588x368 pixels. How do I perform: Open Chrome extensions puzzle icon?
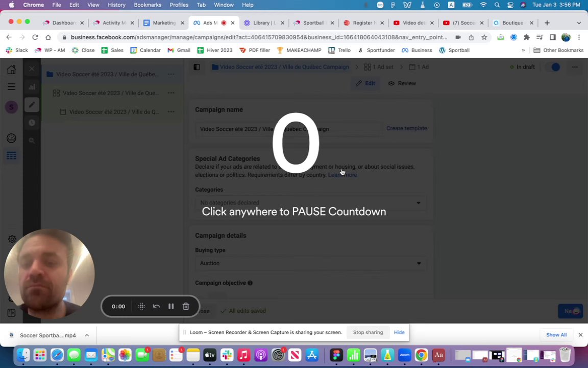coord(527,37)
